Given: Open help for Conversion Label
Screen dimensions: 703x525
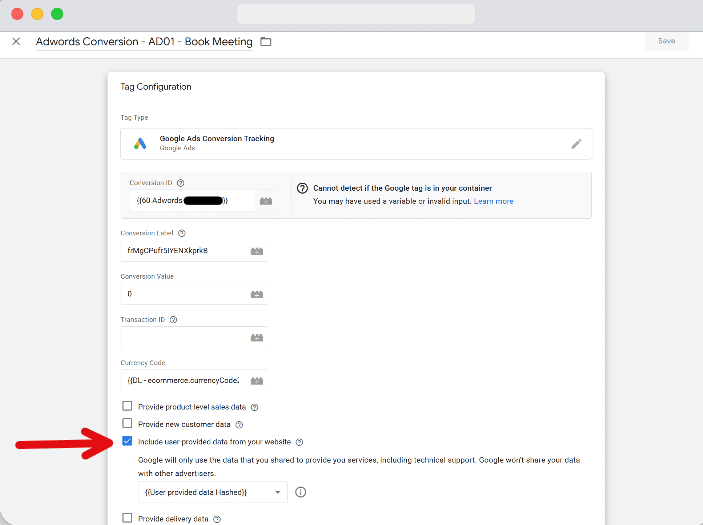Looking at the screenshot, I should (182, 233).
